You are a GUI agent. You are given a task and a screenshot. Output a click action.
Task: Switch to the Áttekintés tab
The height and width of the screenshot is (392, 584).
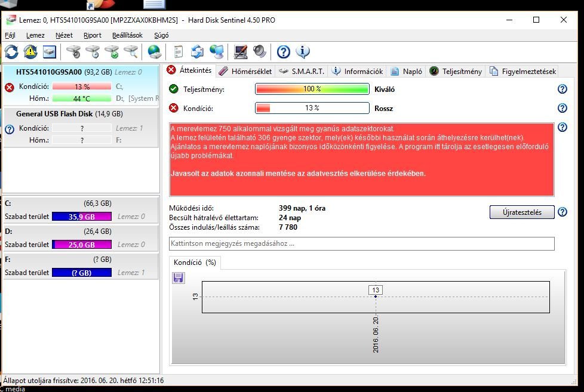tap(189, 70)
